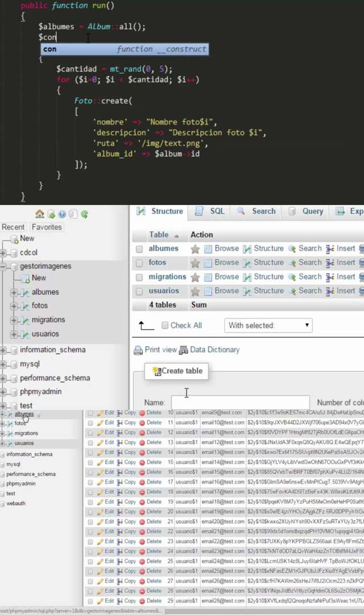The image size is (364, 615).
Task: Switch to the Query tab
Action: [x=305, y=211]
